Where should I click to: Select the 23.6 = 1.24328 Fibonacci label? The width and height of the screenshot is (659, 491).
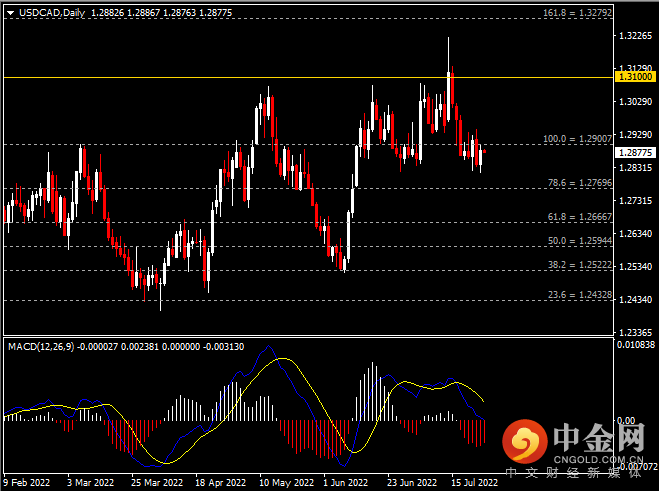[580, 295]
